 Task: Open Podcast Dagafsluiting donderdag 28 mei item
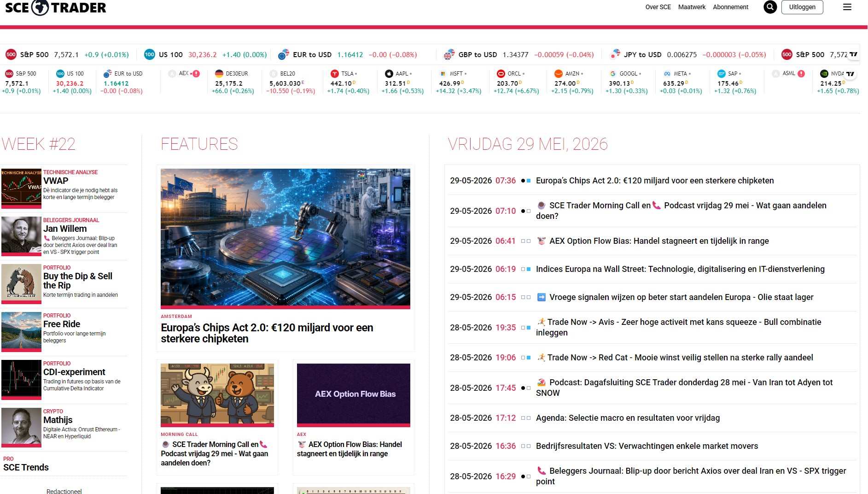coord(684,388)
